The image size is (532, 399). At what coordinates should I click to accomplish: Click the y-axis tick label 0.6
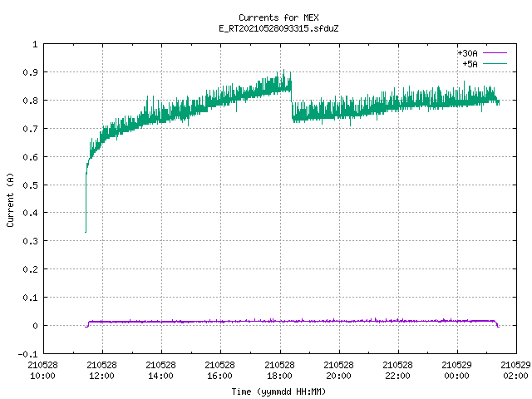31,157
